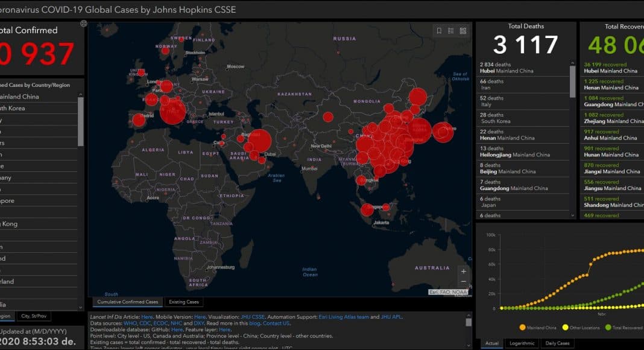This screenshot has height=350, width=644.
Task: Select Mainland China in the country list
Action: pos(39,97)
